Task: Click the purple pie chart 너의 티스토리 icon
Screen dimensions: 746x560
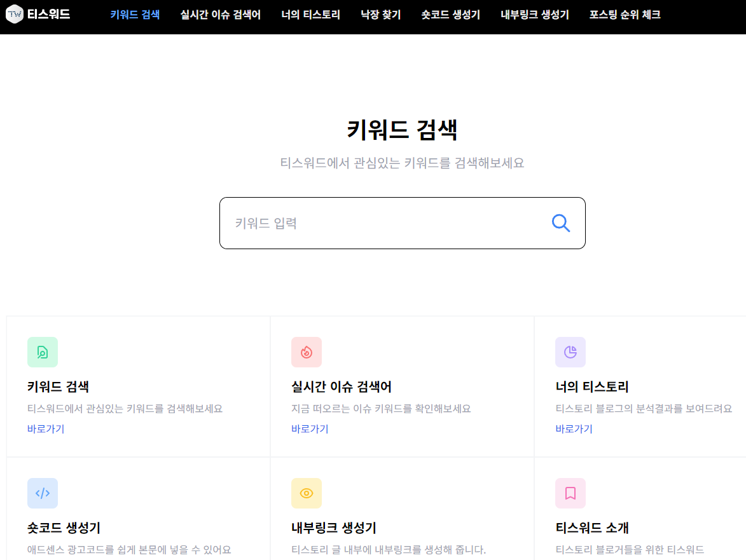Action: point(570,352)
